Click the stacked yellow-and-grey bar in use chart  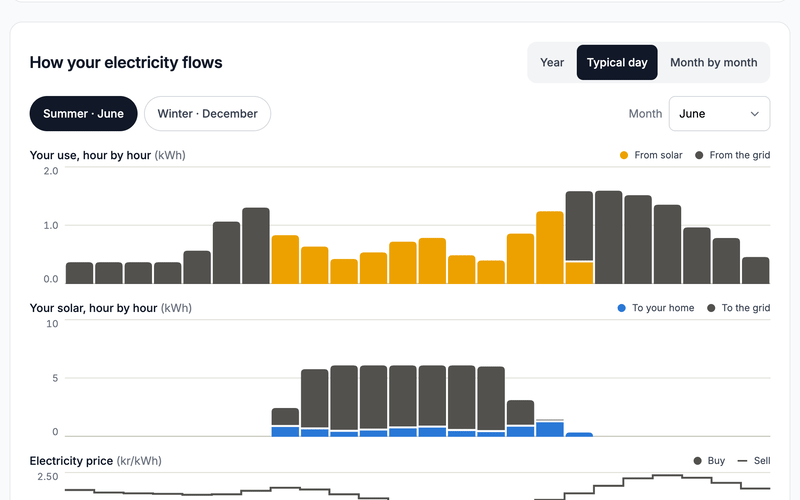click(x=579, y=237)
